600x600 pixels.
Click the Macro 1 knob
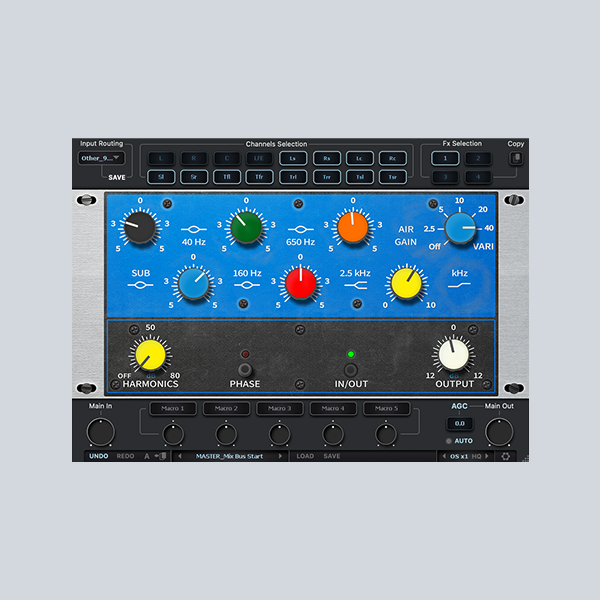pyautogui.click(x=173, y=434)
